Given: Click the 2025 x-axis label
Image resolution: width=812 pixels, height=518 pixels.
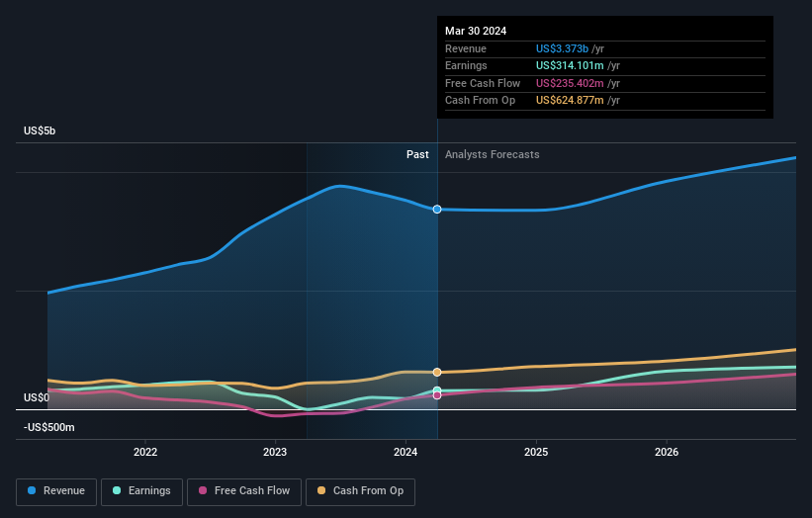Looking at the screenshot, I should tap(536, 452).
